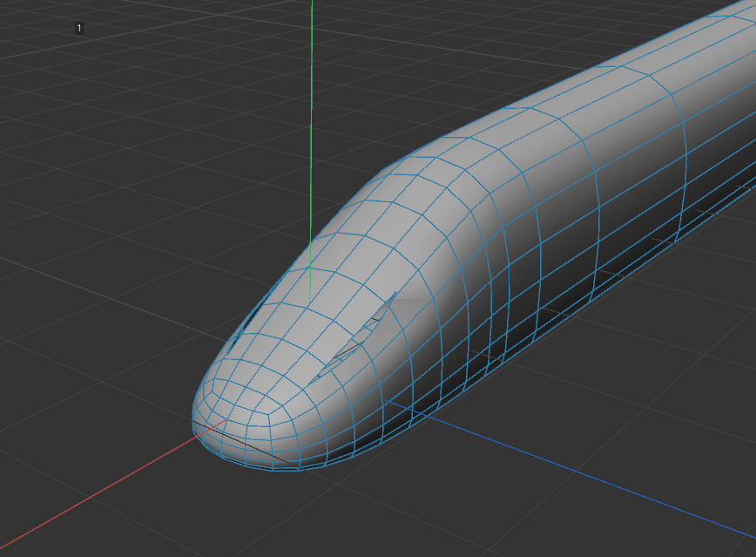Click grid between the badge and green axis
Viewport: 756px width, 557px height.
[192, 35]
